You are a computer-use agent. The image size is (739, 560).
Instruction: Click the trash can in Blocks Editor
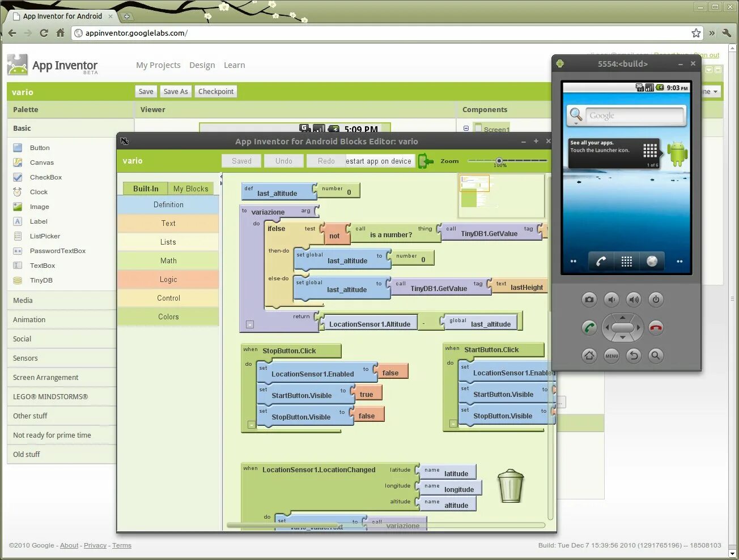click(511, 486)
